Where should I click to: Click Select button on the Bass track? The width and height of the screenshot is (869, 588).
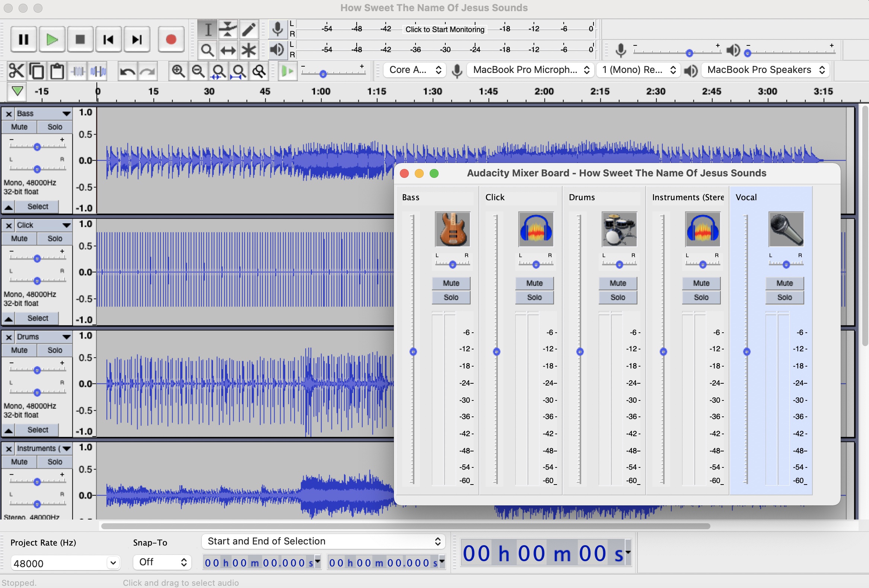point(38,207)
